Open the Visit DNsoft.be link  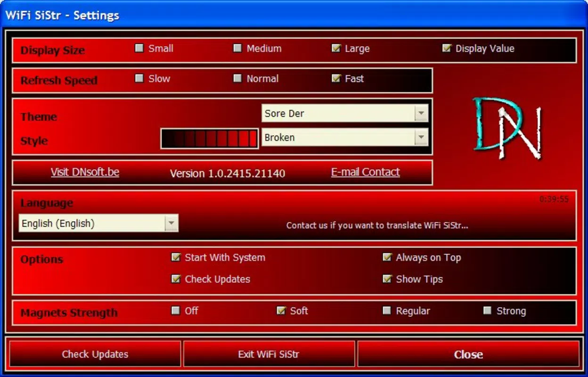coord(85,172)
